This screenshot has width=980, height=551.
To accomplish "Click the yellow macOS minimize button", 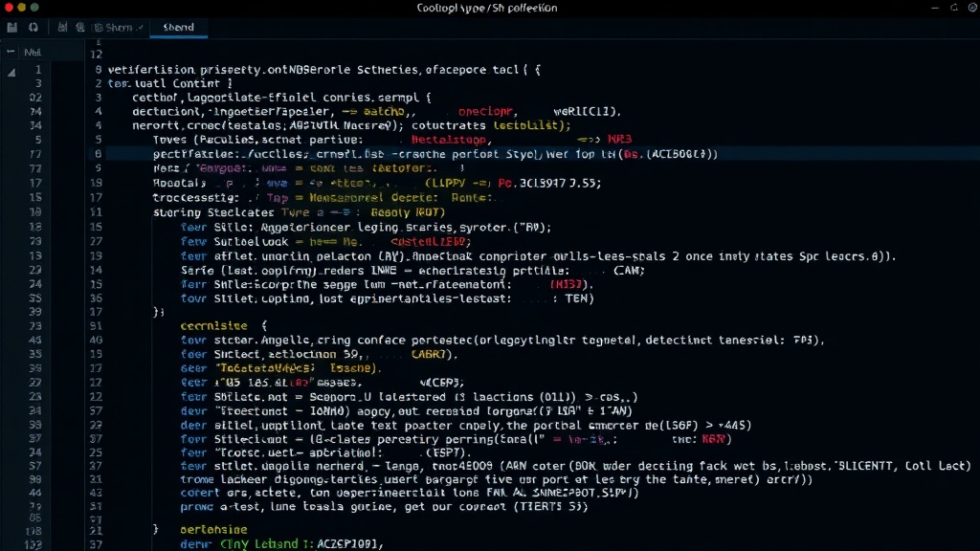I will [21, 8].
